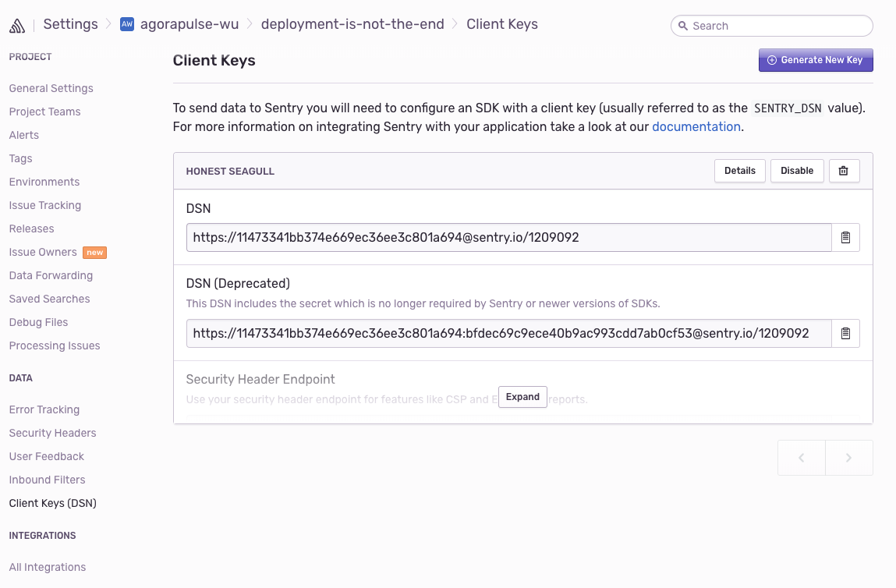The image size is (896, 588).
Task: Open Tags settings in sidebar
Action: [20, 158]
